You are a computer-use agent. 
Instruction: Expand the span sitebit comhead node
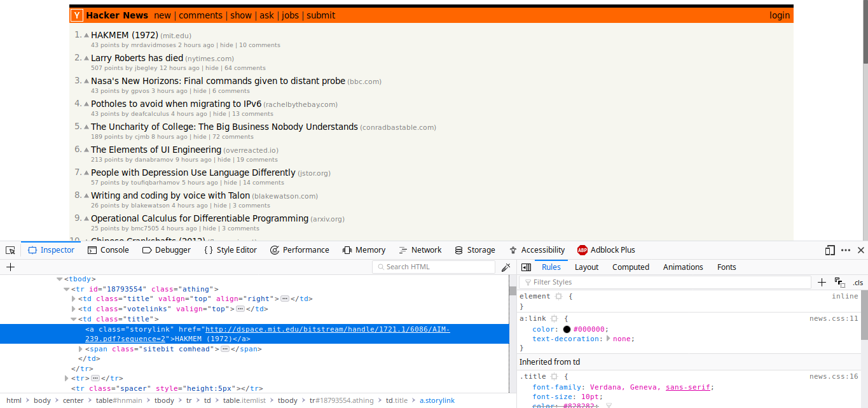point(80,349)
